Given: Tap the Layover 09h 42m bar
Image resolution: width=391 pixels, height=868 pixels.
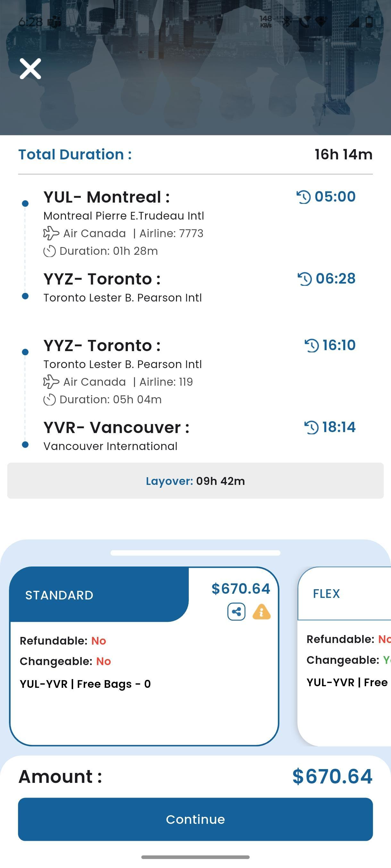Looking at the screenshot, I should (195, 481).
